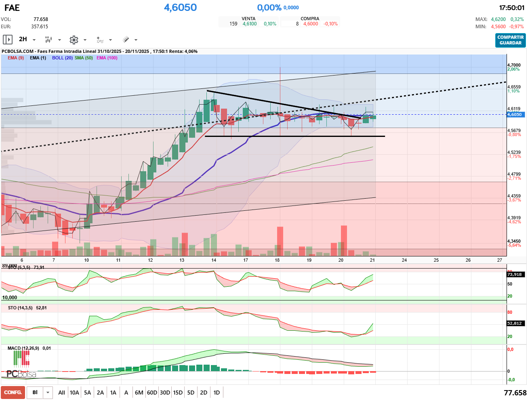
Task: Select the 6M time range tab
Action: click(139, 393)
